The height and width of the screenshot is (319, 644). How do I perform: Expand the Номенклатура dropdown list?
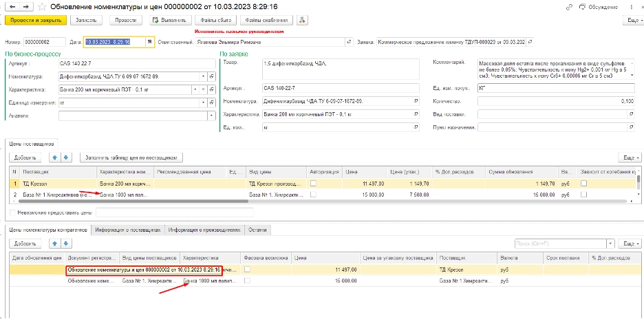[203, 76]
